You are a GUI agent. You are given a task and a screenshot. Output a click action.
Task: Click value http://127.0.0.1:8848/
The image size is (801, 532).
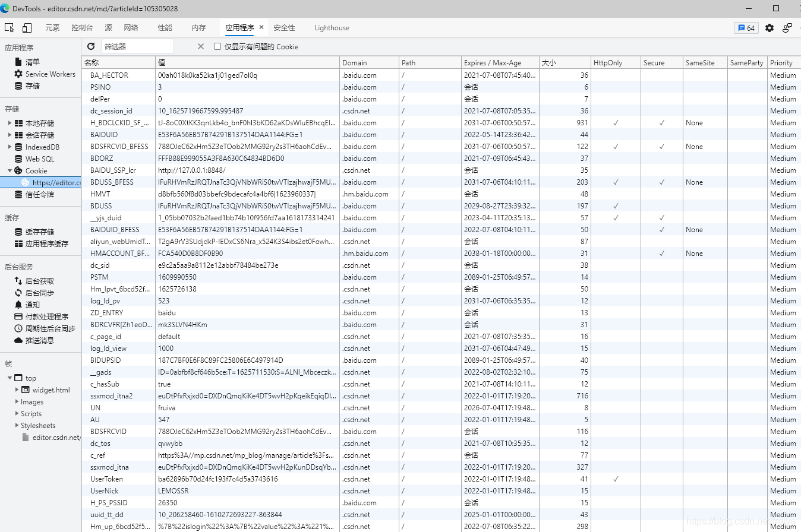pyautogui.click(x=193, y=170)
